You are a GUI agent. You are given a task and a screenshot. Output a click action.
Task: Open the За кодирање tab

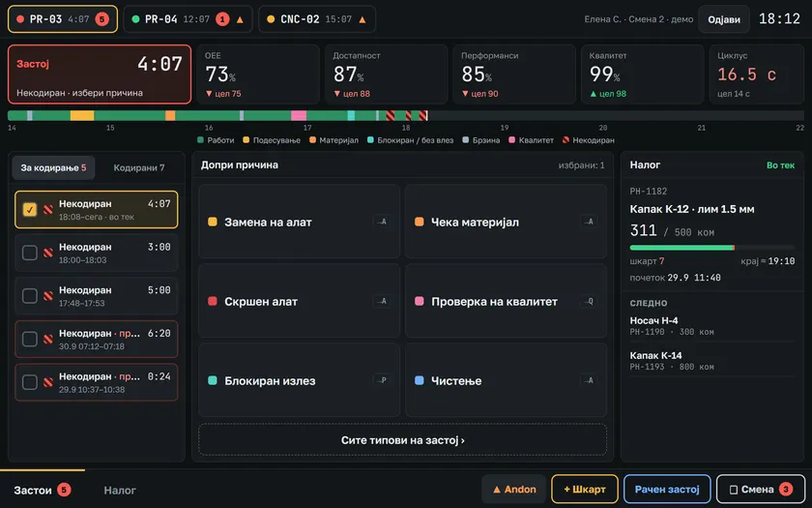pyautogui.click(x=53, y=168)
